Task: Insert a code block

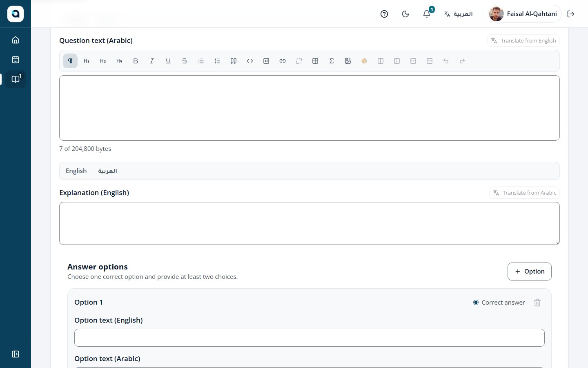Action: (266, 61)
